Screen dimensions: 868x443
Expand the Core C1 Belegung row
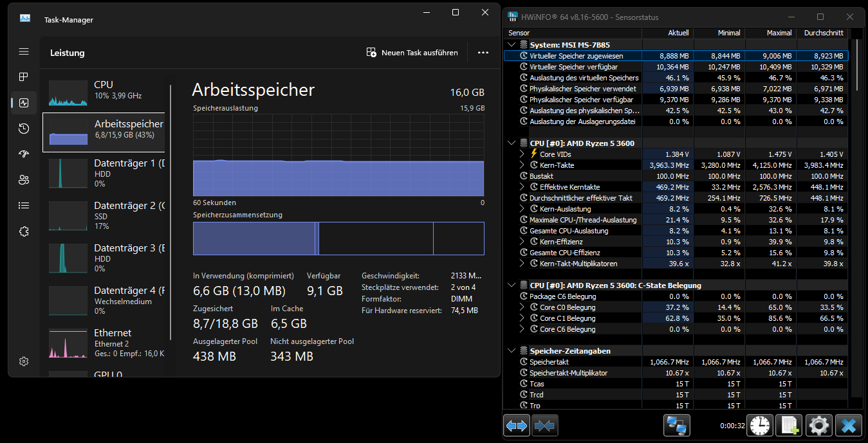pos(522,318)
